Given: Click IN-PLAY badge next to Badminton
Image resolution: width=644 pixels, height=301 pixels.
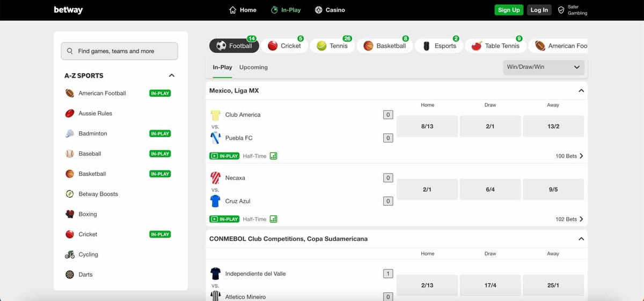Looking at the screenshot, I should point(160,133).
